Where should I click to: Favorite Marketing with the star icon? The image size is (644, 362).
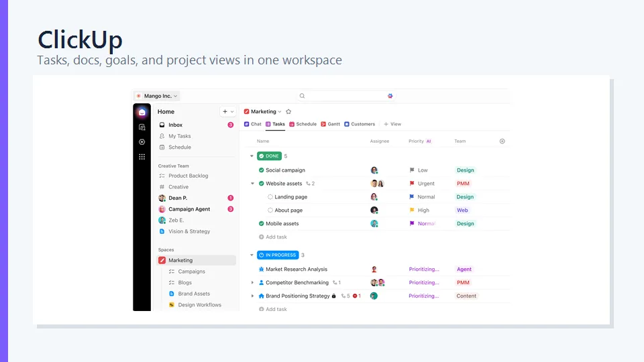[288, 112]
